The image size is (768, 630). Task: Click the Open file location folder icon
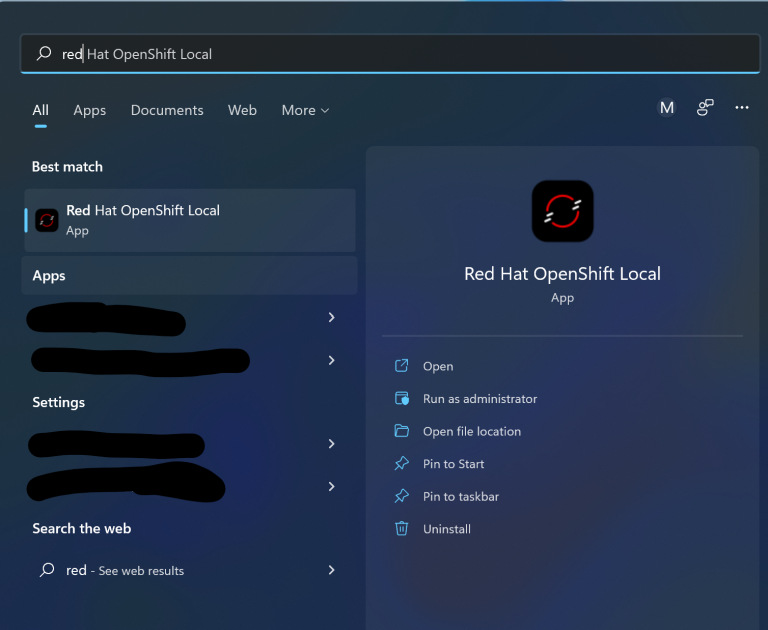402,431
